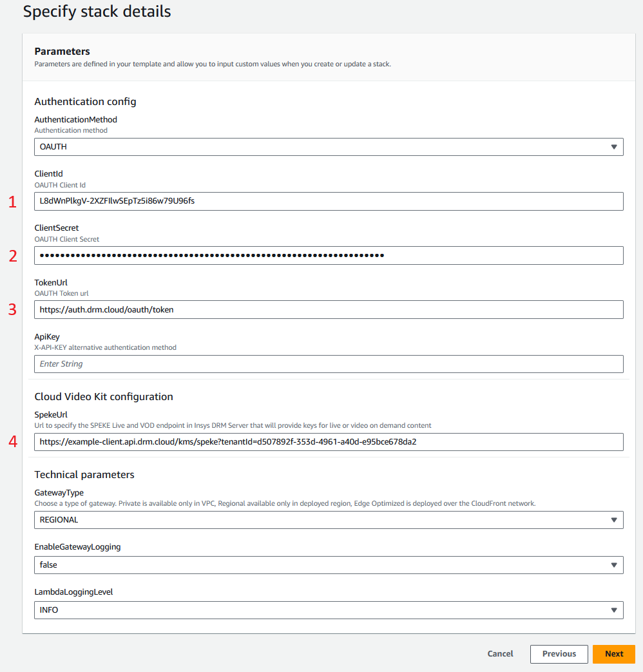Click red marker 4 beside SpekeUrl
Screen dimensions: 643x672
tap(12, 442)
